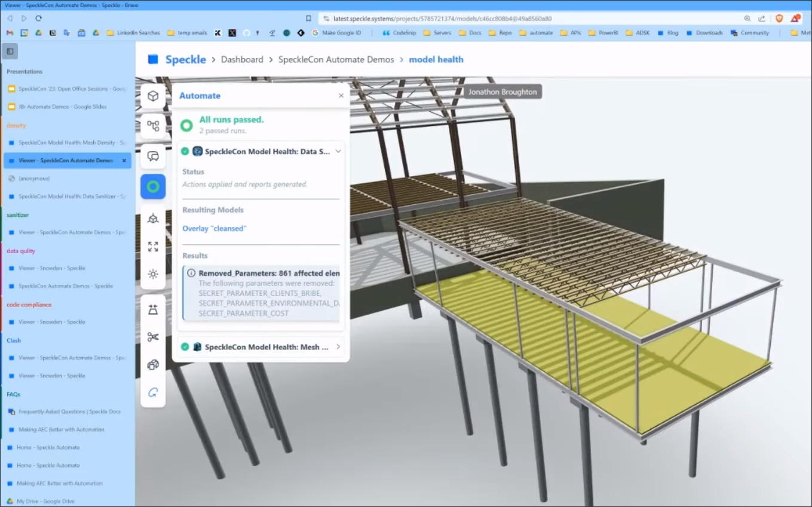Viewport: 812px width, 507px height.
Task: Open the temp emails bookmark folder
Action: click(x=187, y=33)
